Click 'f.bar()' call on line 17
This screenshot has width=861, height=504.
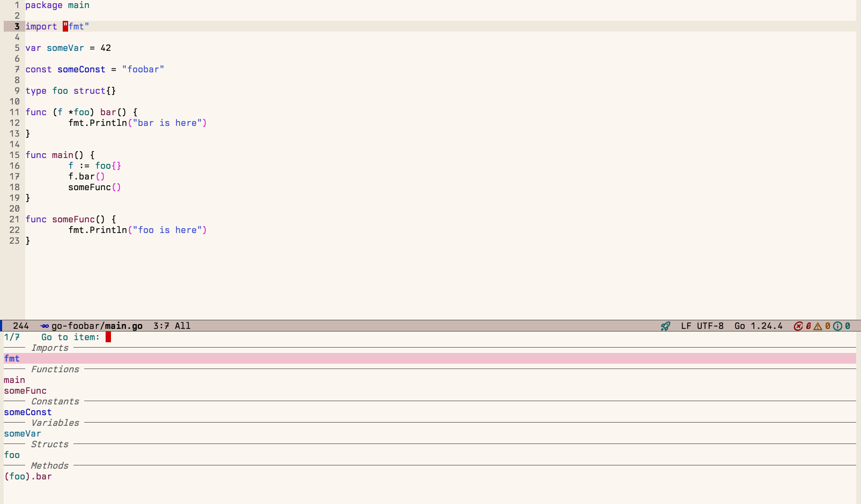(87, 176)
